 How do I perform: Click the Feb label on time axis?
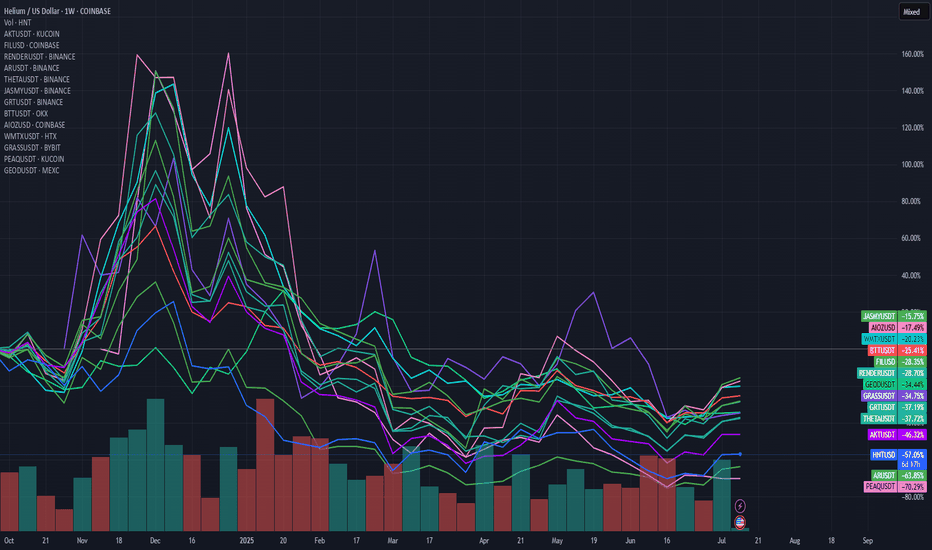(320, 541)
